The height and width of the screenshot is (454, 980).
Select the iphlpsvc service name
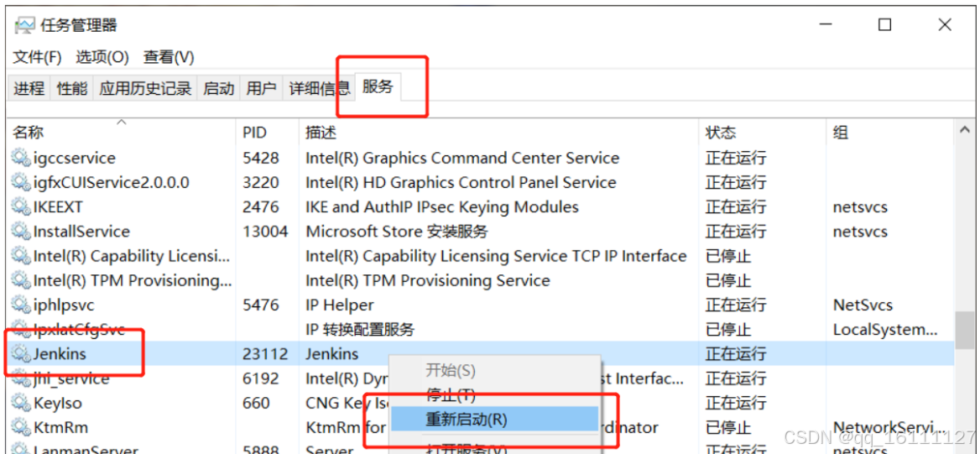[64, 305]
